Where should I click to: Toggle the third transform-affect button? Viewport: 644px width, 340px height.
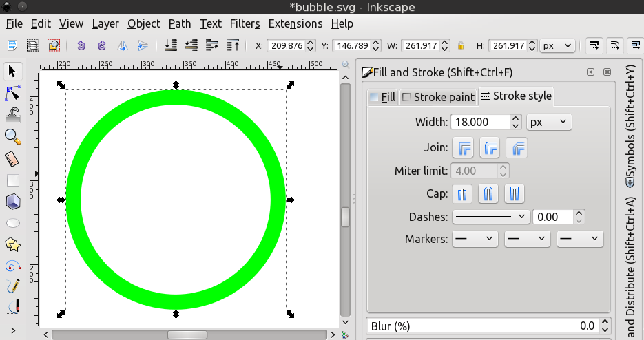(635, 45)
